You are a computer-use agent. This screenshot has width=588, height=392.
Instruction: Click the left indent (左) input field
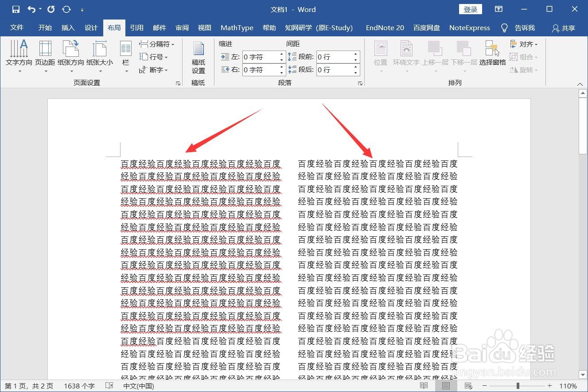tap(260, 57)
